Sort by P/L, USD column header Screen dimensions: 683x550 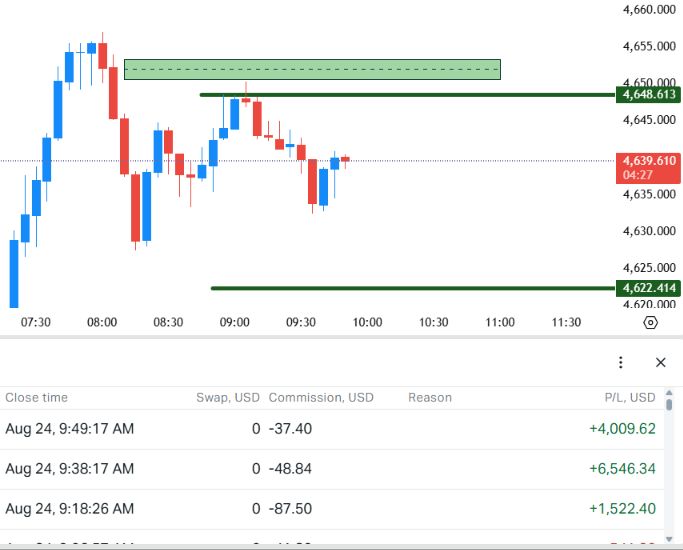(630, 398)
